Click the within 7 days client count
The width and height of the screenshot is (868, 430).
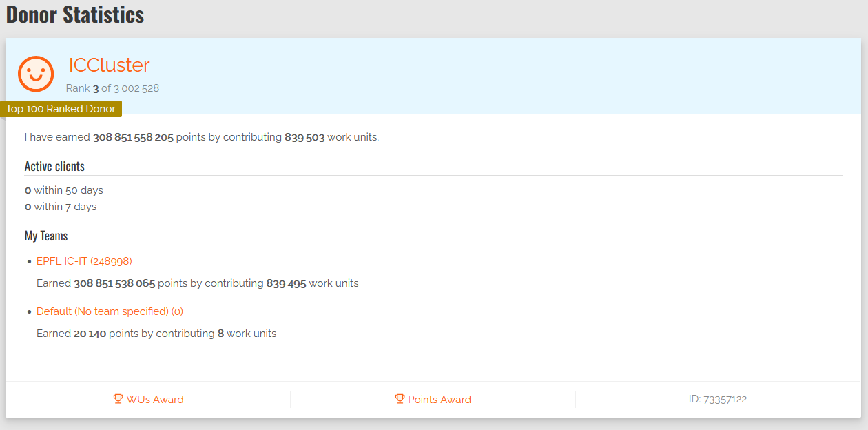click(x=28, y=207)
